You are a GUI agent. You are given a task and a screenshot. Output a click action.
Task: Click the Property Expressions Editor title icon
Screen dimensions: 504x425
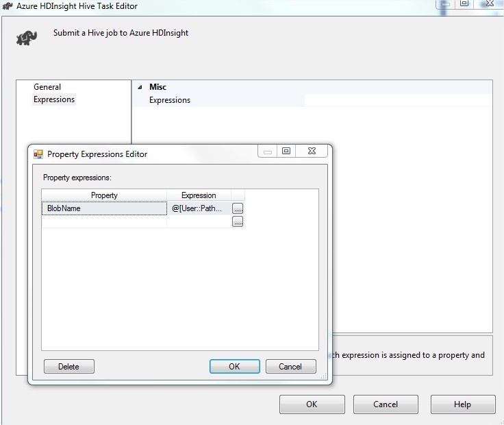(38, 154)
